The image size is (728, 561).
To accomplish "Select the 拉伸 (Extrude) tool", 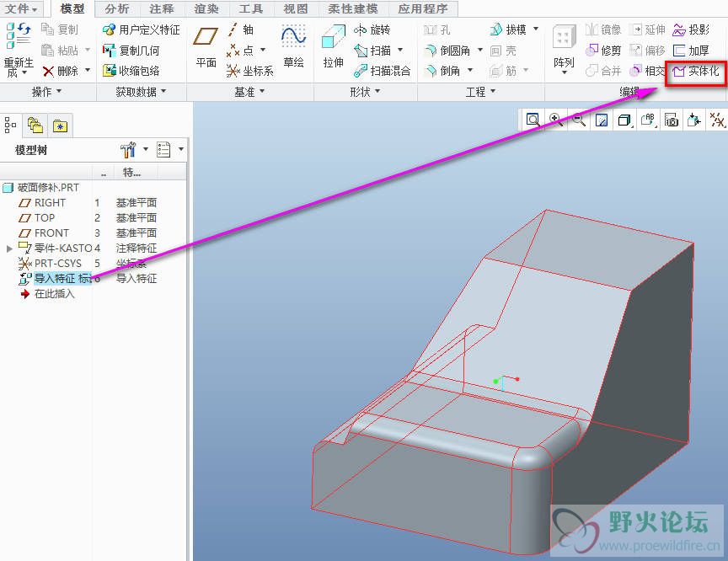I will click(334, 47).
